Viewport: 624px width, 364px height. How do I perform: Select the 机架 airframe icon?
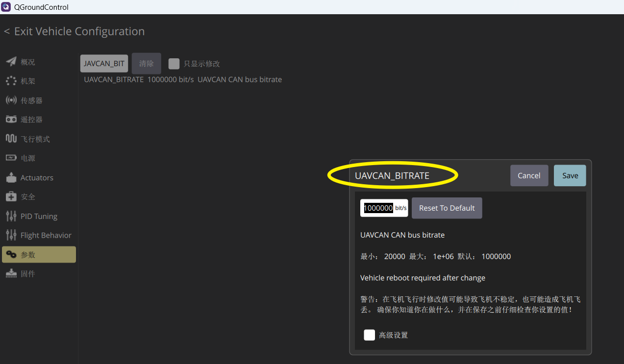click(11, 81)
